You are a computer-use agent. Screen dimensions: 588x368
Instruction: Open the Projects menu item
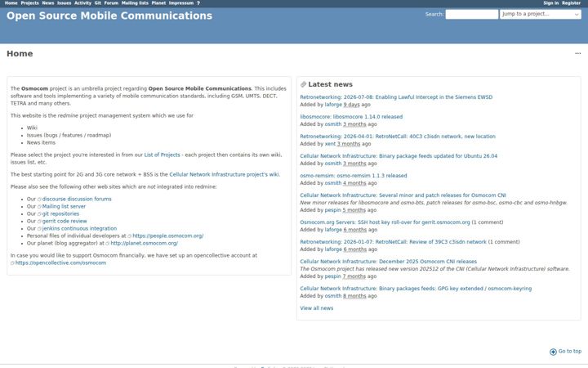tap(29, 3)
